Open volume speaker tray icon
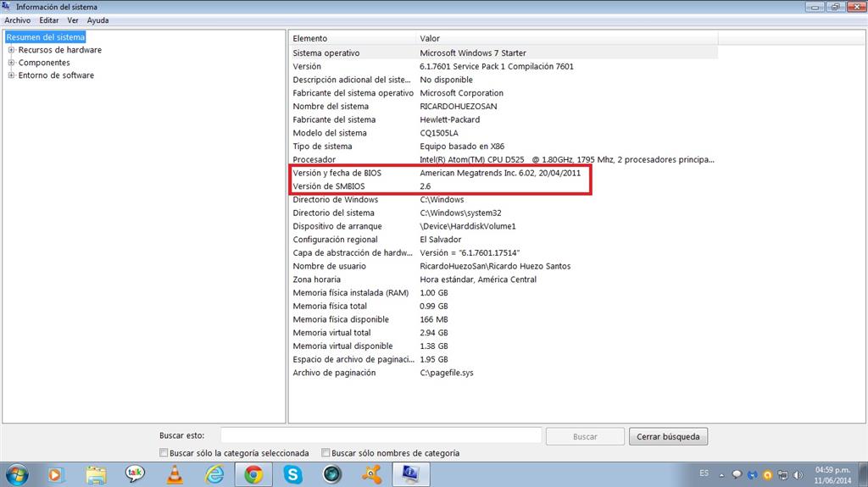 [x=798, y=475]
